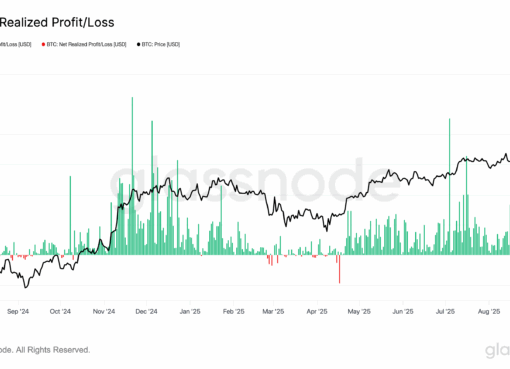Click the largest red loss bar in April '25

[340, 269]
